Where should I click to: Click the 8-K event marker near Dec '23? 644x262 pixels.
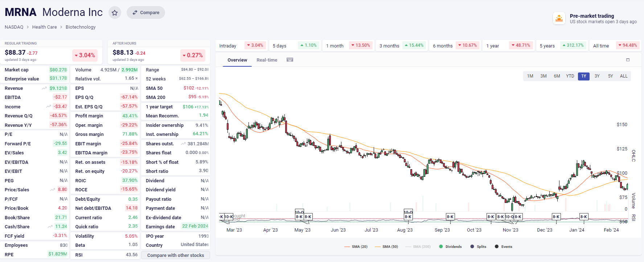556,217
